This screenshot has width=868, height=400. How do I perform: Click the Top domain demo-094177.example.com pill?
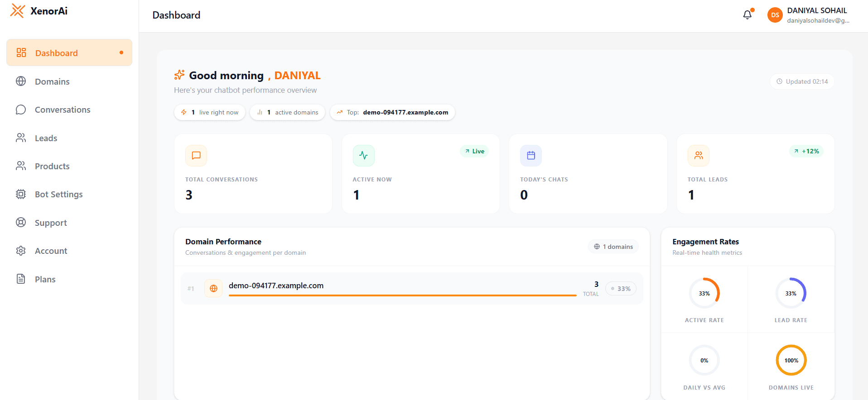coord(392,112)
